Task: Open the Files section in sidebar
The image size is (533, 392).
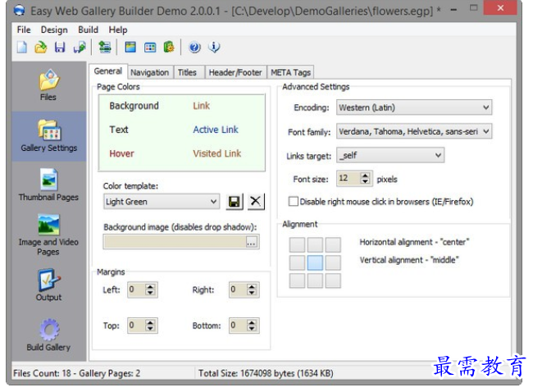Action: 48,85
